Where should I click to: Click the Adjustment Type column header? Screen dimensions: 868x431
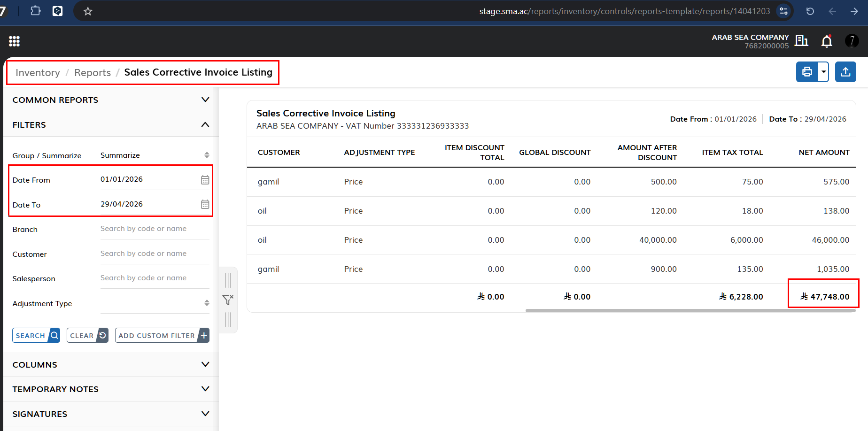pos(380,153)
